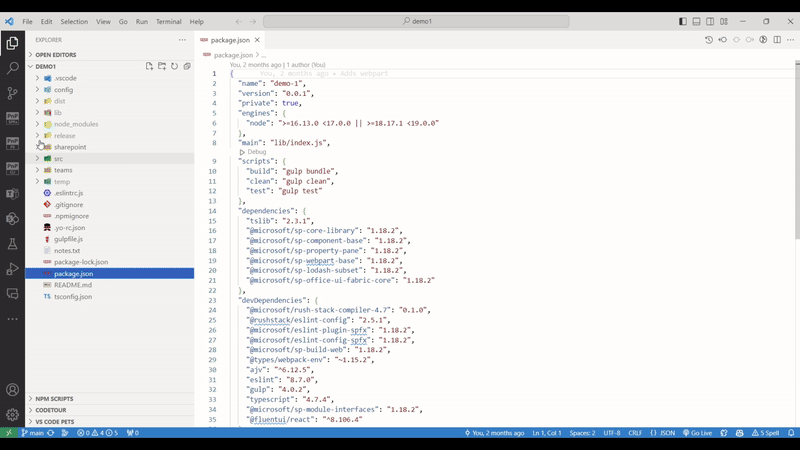
Task: Open file history clock icon in editor toolbar
Action: 709,40
